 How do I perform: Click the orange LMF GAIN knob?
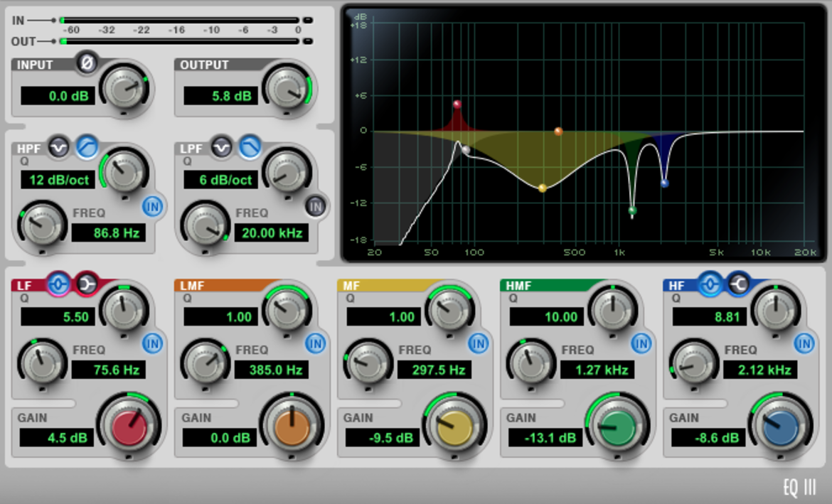point(292,426)
